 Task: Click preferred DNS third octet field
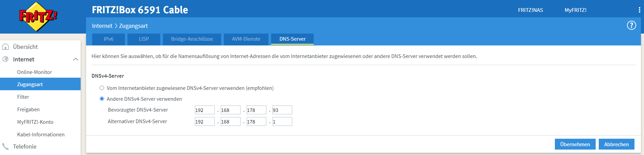coord(257,110)
